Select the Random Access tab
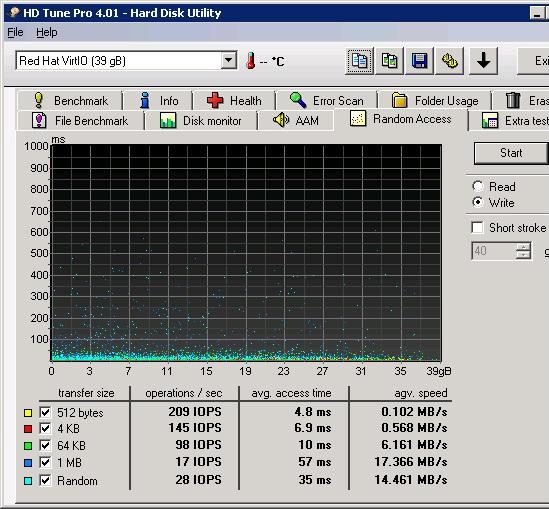Screen dimensions: 549x509 click(401, 119)
